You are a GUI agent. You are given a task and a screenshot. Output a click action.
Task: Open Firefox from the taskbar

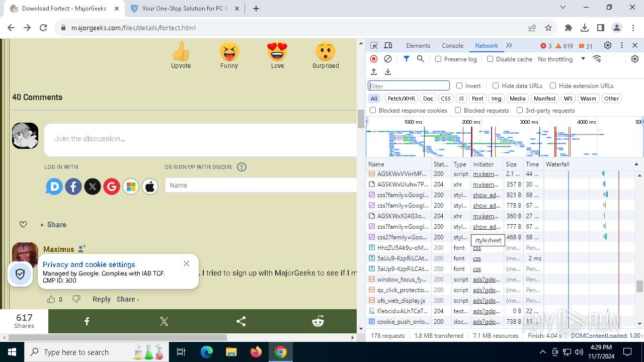click(256, 352)
